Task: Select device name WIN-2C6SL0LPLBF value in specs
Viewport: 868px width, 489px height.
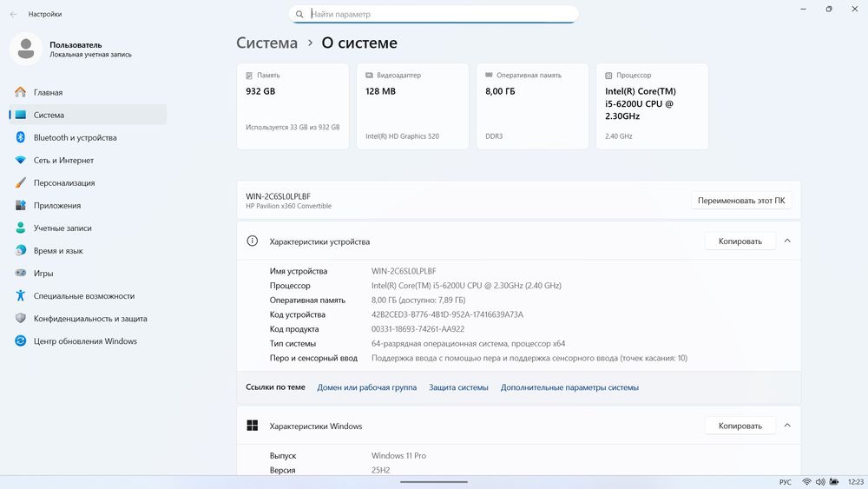Action: point(404,271)
